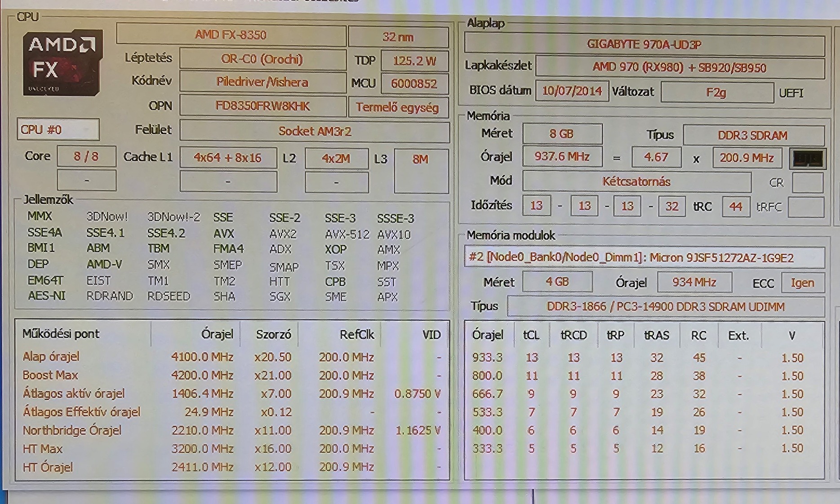This screenshot has height=504, width=840.
Task: Select the memory size 8 GB field
Action: 562,134
